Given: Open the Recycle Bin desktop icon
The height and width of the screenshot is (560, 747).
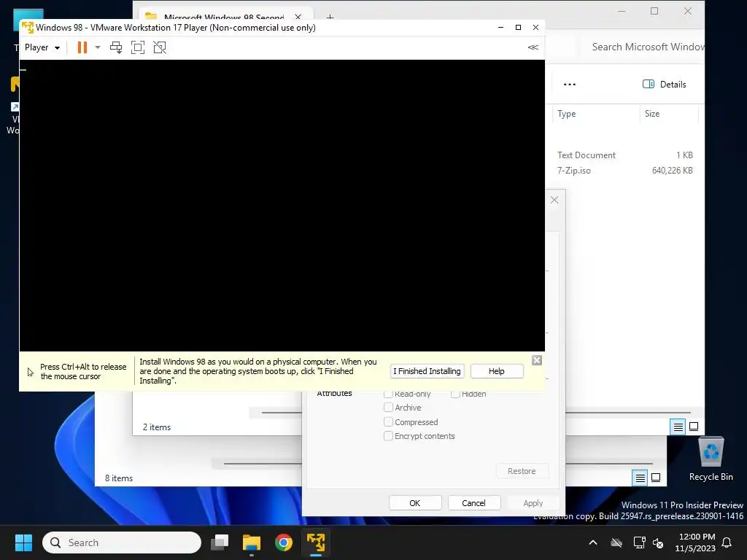Looking at the screenshot, I should pyautogui.click(x=711, y=459).
